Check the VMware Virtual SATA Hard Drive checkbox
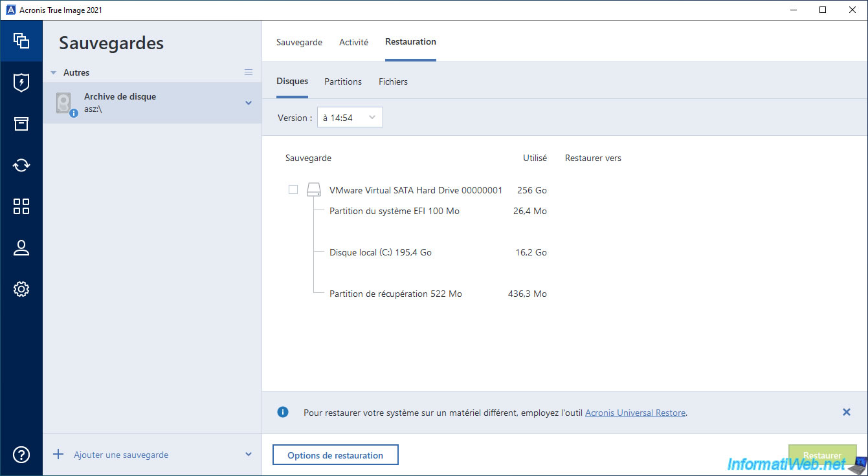This screenshot has width=868, height=476. (293, 189)
